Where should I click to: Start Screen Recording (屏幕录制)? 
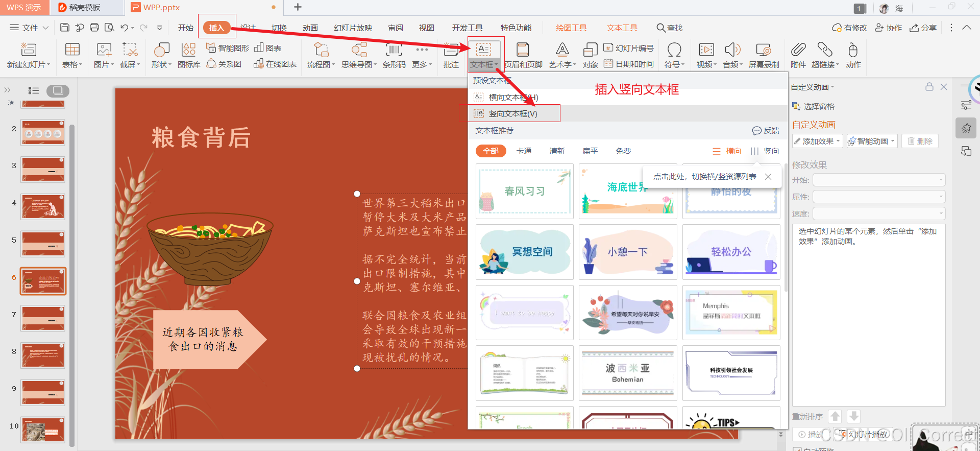[x=764, y=55]
